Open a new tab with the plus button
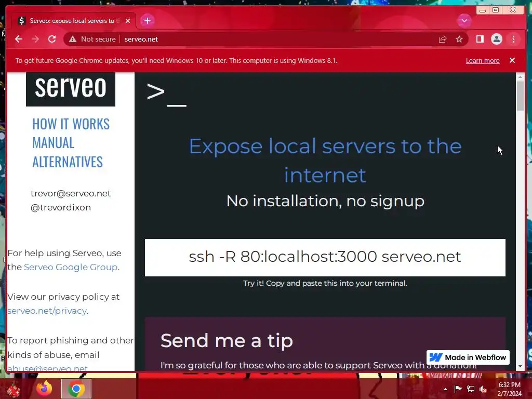Viewport: 532px width, 399px height. [147, 21]
